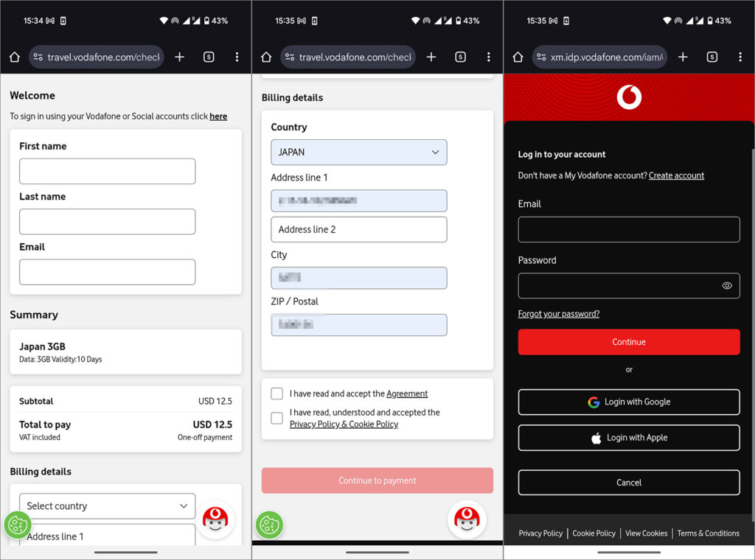
Task: Focus the Email field on the login page
Action: (x=629, y=229)
